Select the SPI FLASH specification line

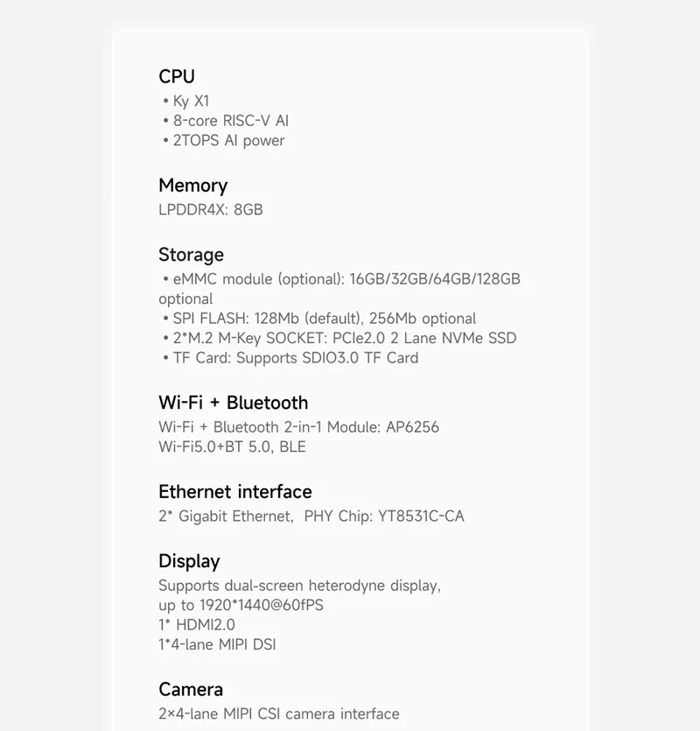[319, 319]
